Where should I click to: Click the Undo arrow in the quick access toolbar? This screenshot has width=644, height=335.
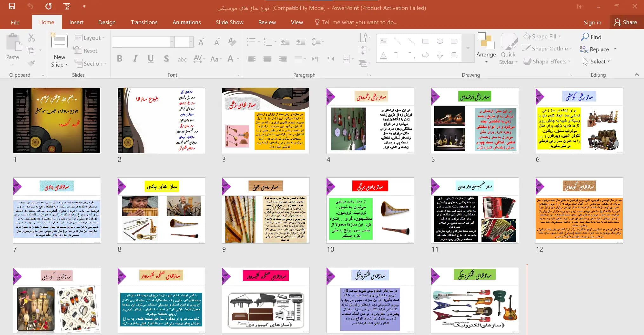30,6
